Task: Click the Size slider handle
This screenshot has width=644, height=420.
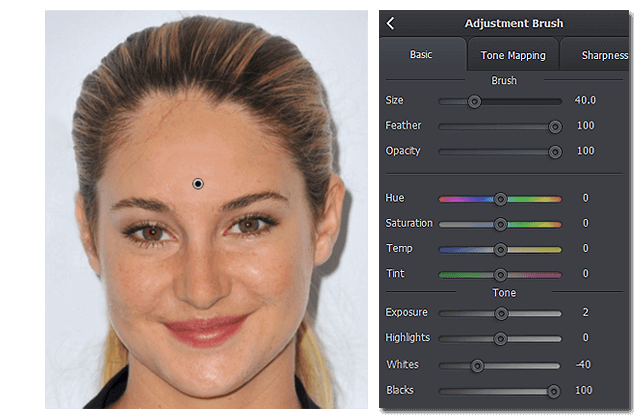Action: [x=475, y=101]
